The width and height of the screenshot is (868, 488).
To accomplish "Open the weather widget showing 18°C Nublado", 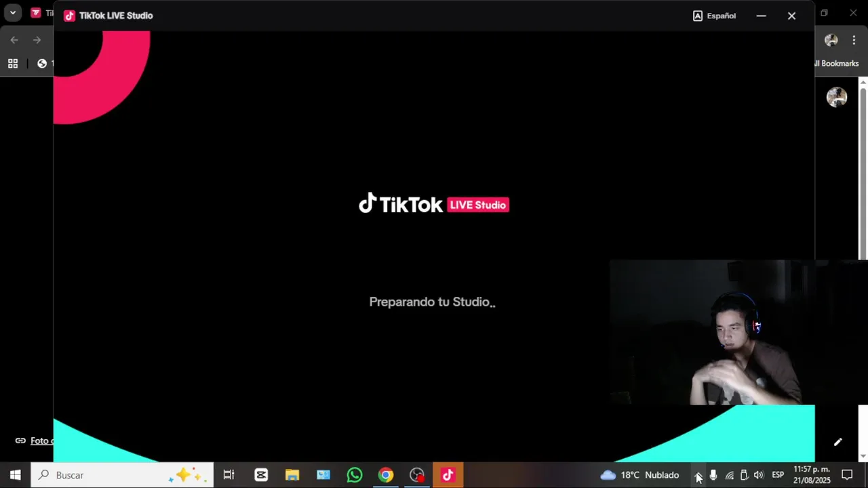I will 640,475.
